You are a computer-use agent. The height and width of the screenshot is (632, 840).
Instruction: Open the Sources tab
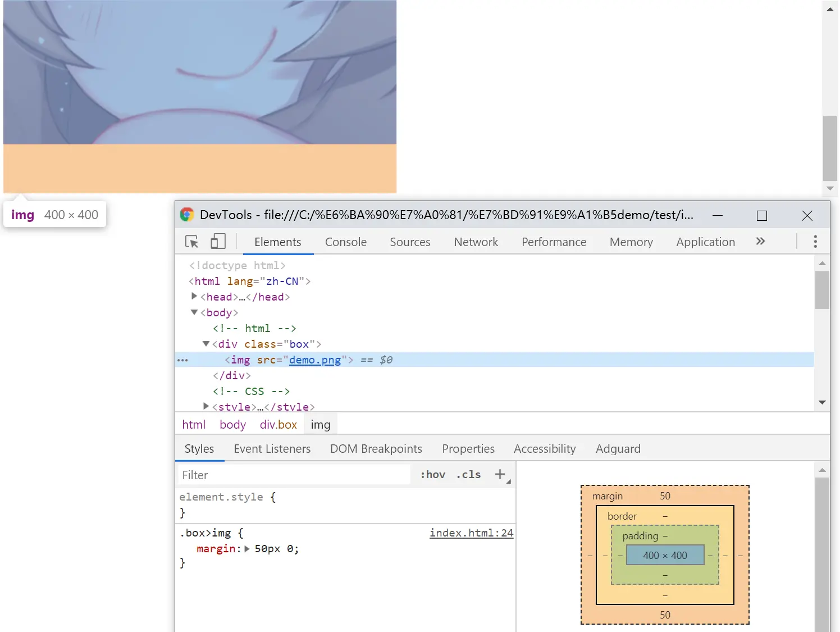pyautogui.click(x=410, y=242)
